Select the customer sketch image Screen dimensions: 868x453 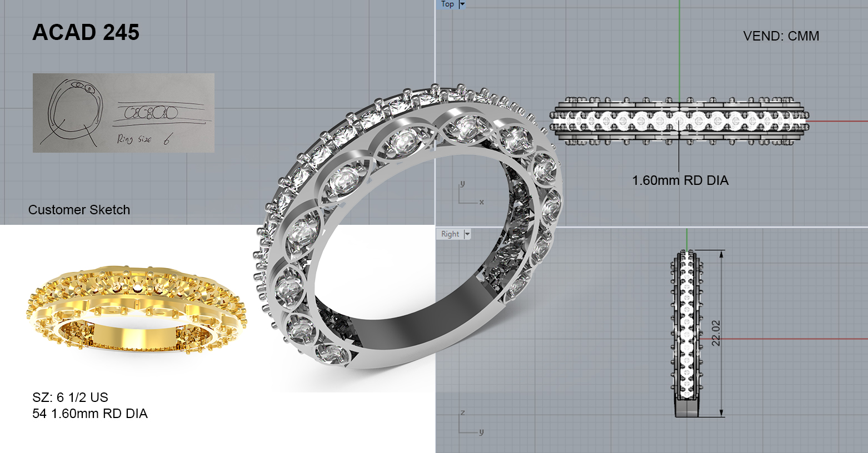(x=123, y=113)
